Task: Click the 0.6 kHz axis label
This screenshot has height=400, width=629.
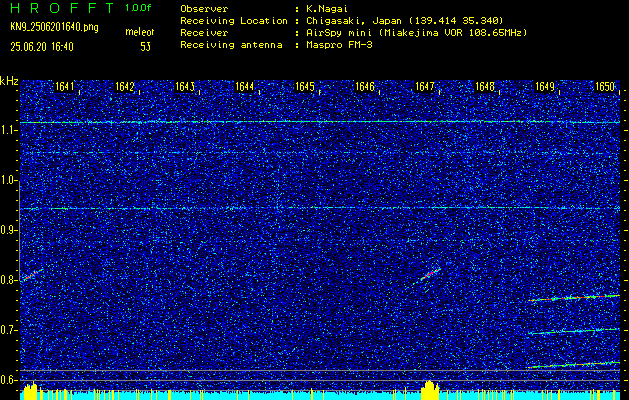Action: [x=8, y=380]
